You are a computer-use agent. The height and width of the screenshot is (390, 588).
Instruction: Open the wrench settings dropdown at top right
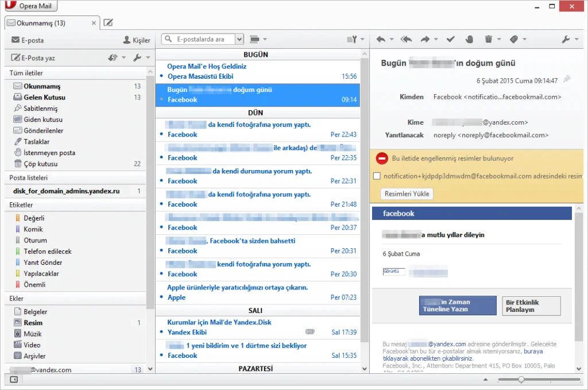point(568,39)
